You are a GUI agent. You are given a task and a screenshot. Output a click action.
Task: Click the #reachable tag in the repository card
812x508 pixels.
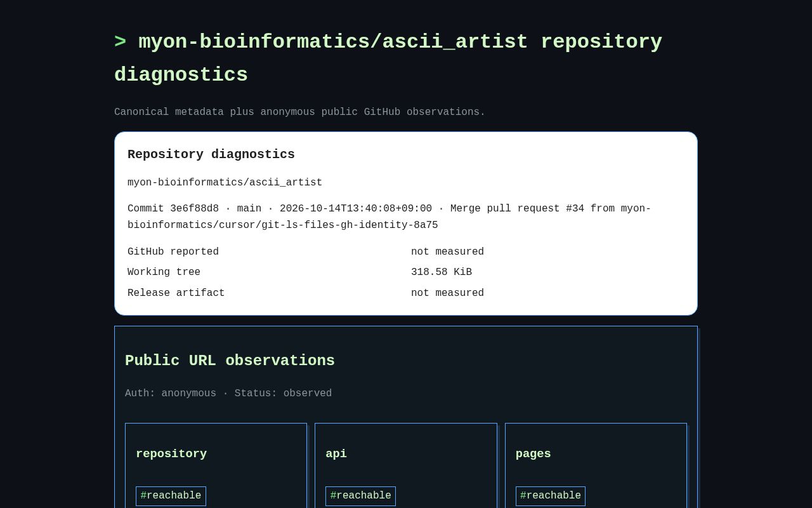171,496
